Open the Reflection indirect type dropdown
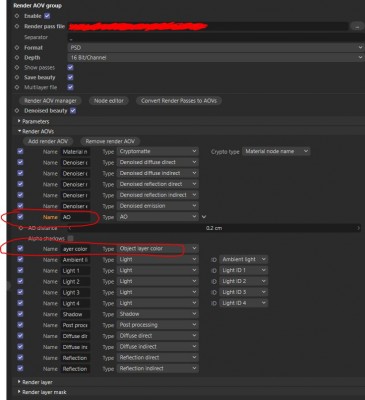Image resolution: width=365 pixels, height=400 pixels. click(x=158, y=368)
